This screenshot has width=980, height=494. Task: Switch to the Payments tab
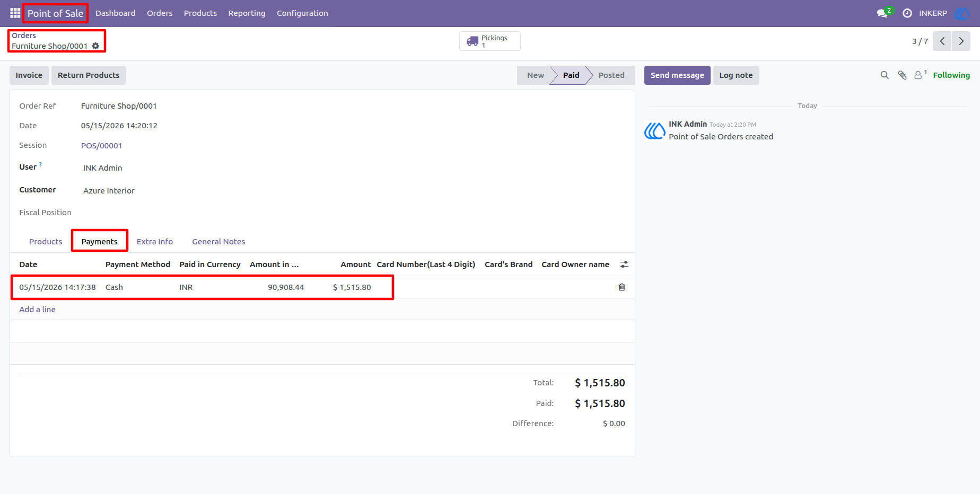[x=99, y=242]
